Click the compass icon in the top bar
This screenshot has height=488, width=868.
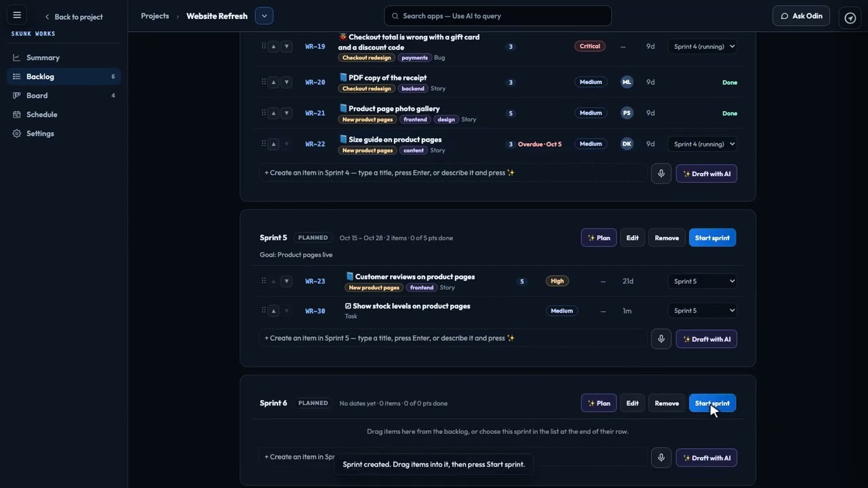pyautogui.click(x=850, y=18)
